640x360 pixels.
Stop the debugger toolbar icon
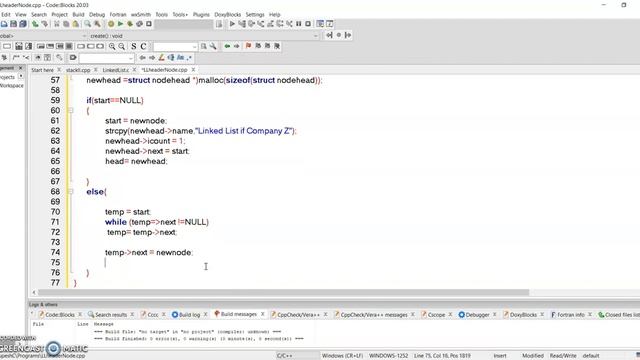[308, 24]
